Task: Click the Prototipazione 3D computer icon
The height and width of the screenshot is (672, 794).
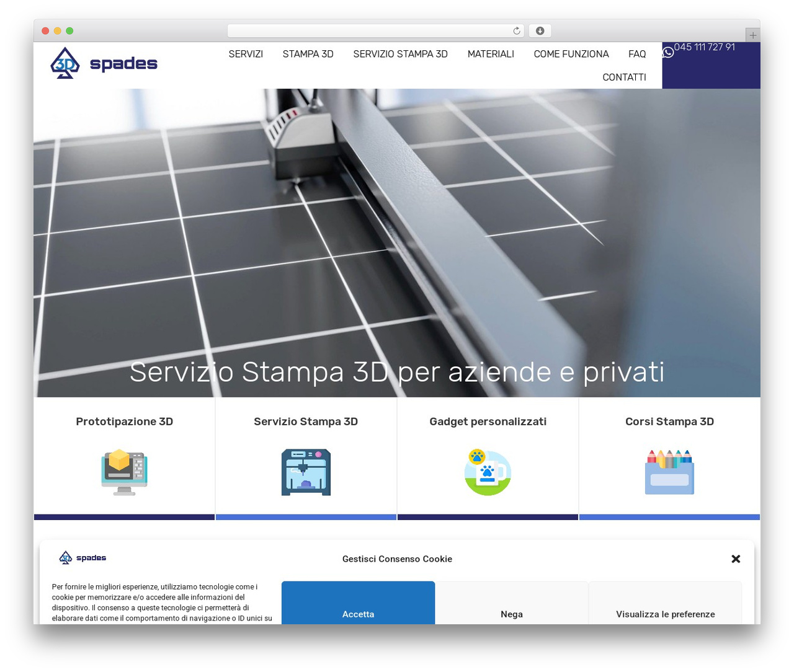Action: 125,472
